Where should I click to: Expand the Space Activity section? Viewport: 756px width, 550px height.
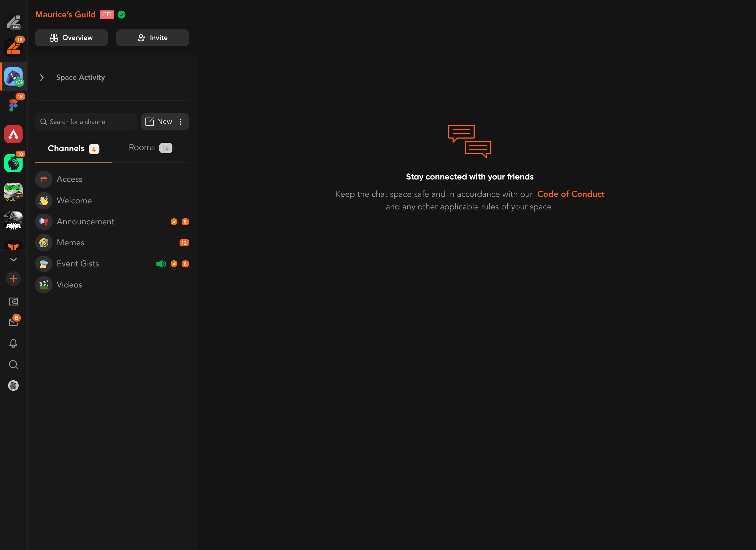(x=42, y=77)
